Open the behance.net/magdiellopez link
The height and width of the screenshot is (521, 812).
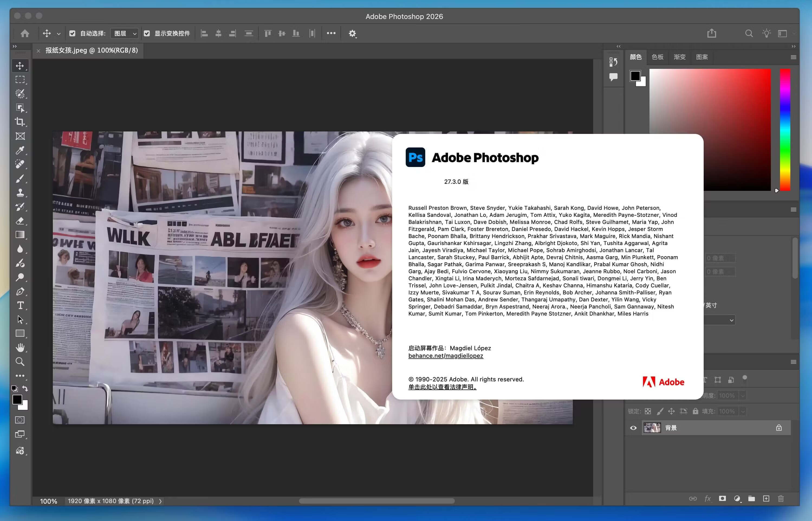(x=446, y=356)
